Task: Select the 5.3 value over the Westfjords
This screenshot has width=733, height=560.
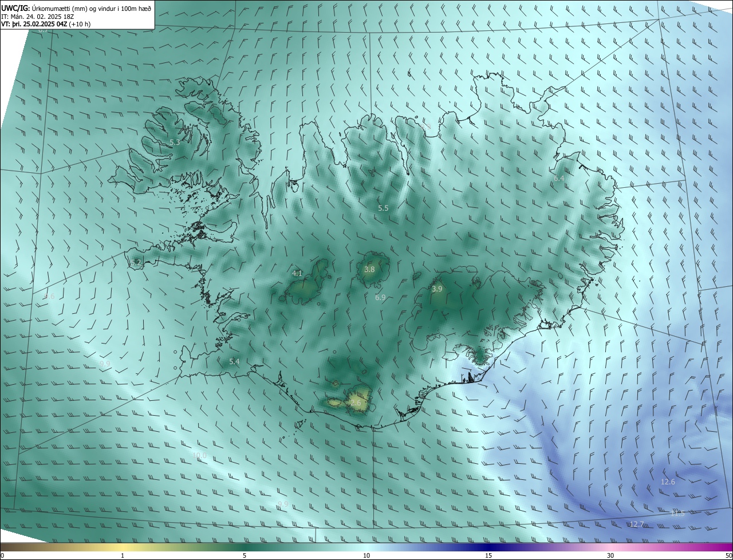Action: click(x=175, y=142)
